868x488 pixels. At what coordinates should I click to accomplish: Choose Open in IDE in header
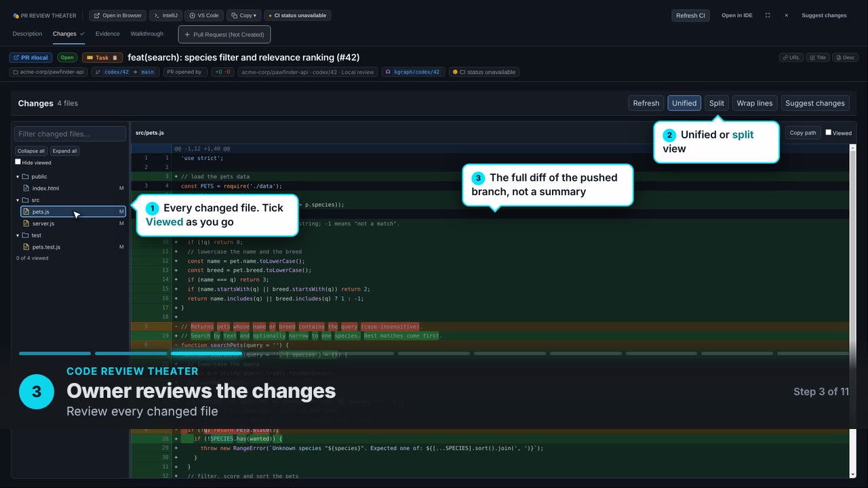(x=736, y=15)
